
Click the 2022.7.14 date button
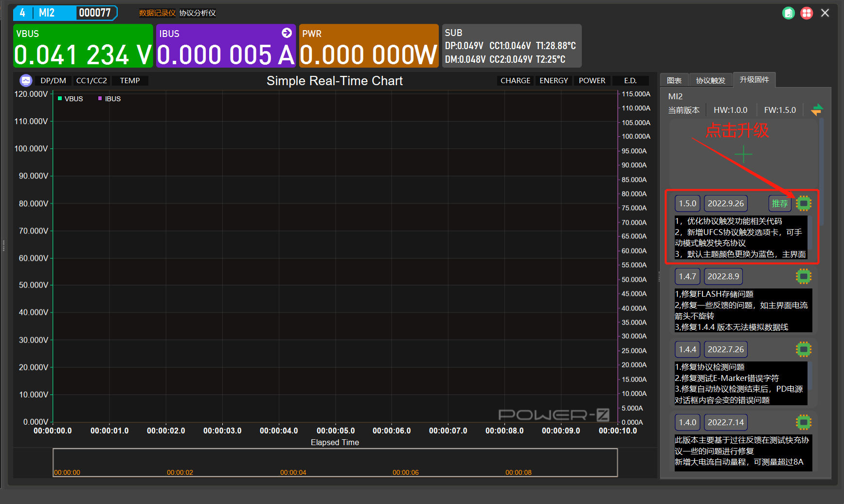[x=726, y=422]
